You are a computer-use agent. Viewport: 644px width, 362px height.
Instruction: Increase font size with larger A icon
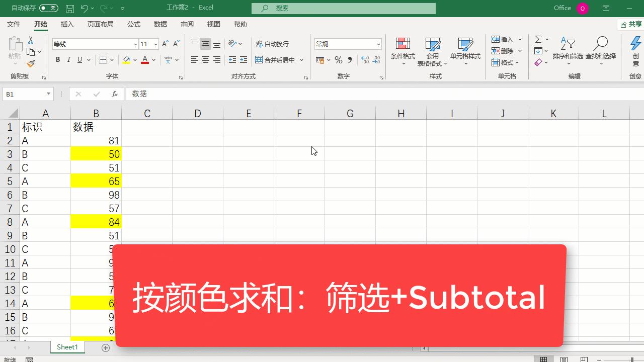(x=165, y=44)
